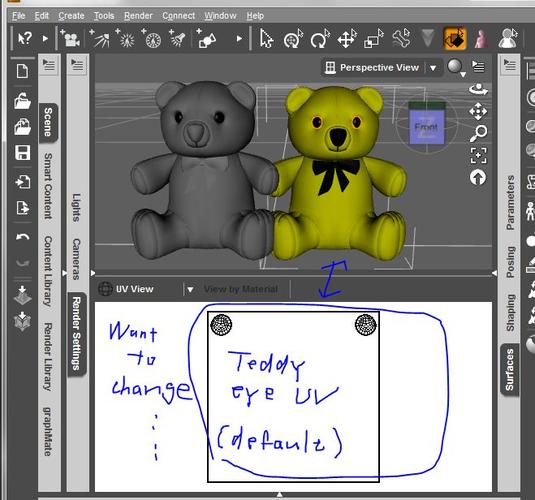Click the Front face of view cube
This screenshot has width=535, height=500.
click(x=426, y=127)
